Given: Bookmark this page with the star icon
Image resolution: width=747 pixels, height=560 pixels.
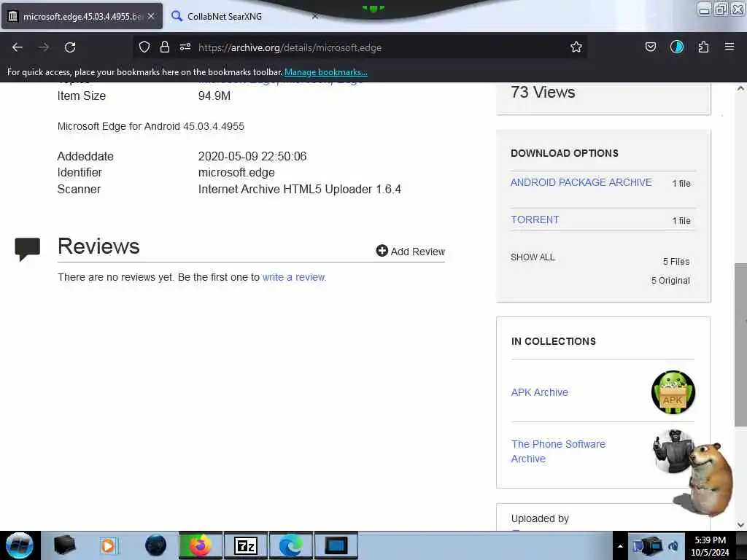Looking at the screenshot, I should tap(576, 47).
